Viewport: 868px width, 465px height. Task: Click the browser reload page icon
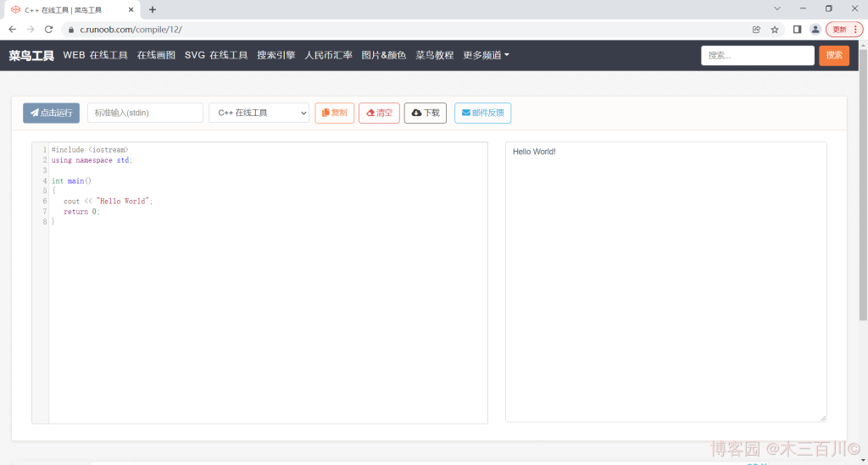[x=48, y=29]
